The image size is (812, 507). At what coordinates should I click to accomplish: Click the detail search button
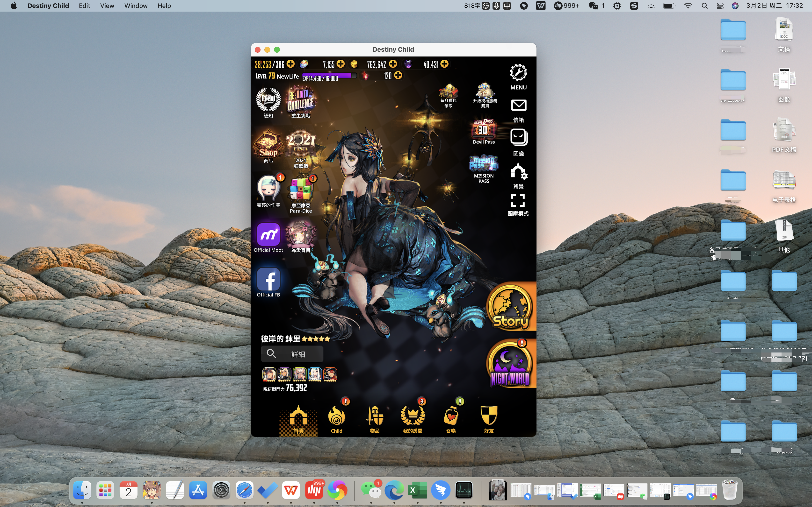[292, 354]
